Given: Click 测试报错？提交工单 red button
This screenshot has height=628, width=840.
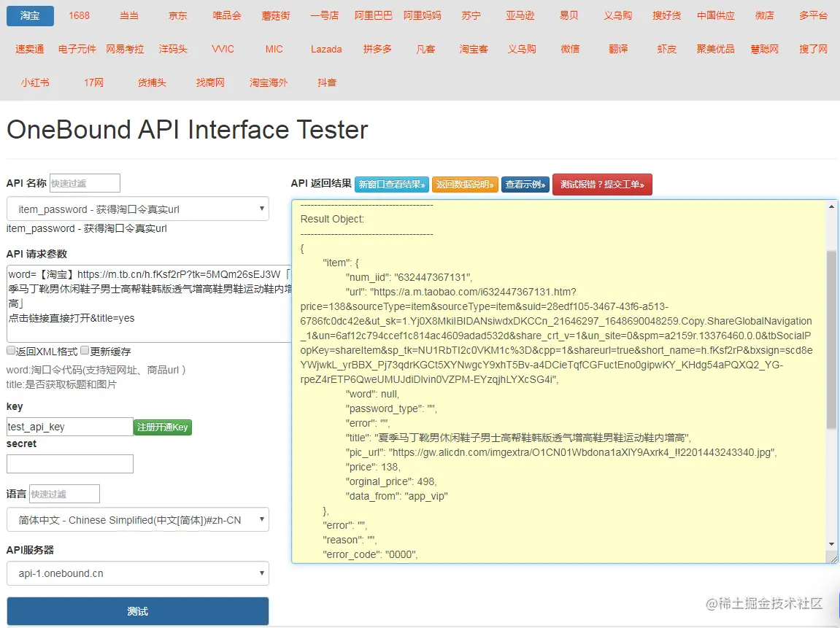Looking at the screenshot, I should coord(602,185).
